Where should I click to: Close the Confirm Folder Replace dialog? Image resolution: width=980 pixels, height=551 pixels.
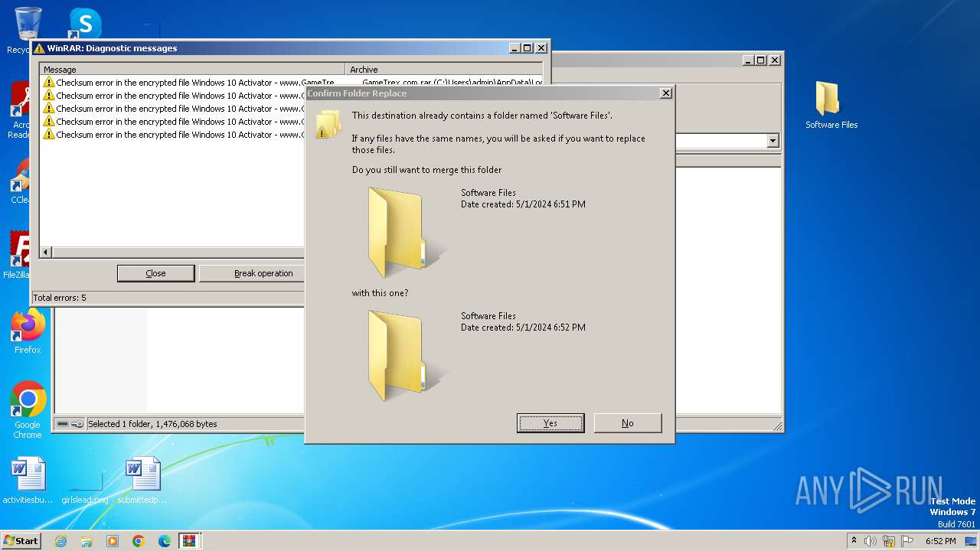coord(666,93)
